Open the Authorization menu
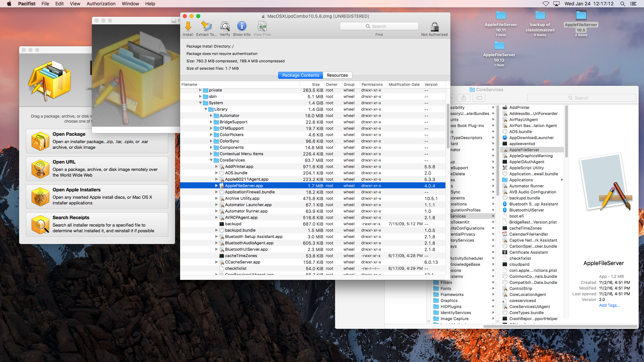This screenshot has width=644, height=362. coord(101,4)
